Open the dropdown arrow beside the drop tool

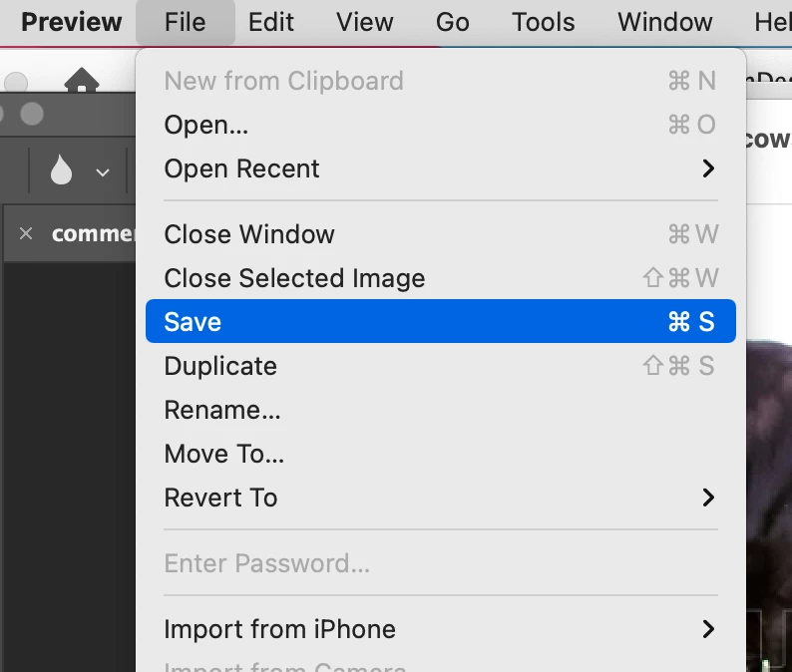[103, 172]
